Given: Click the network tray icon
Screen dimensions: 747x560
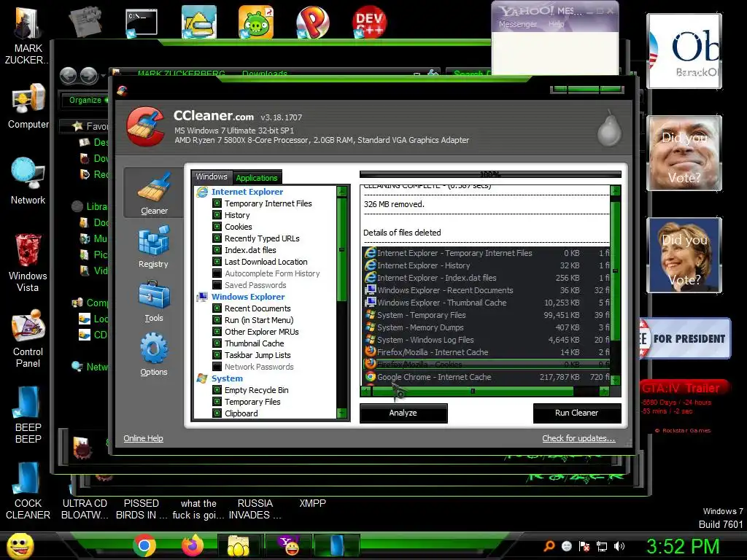Looking at the screenshot, I should [602, 546].
